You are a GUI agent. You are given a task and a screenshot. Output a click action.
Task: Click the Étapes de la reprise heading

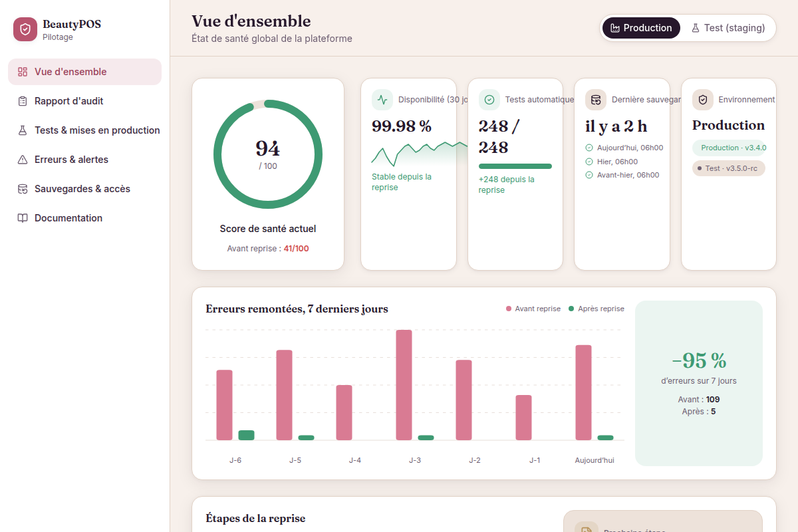click(x=255, y=518)
